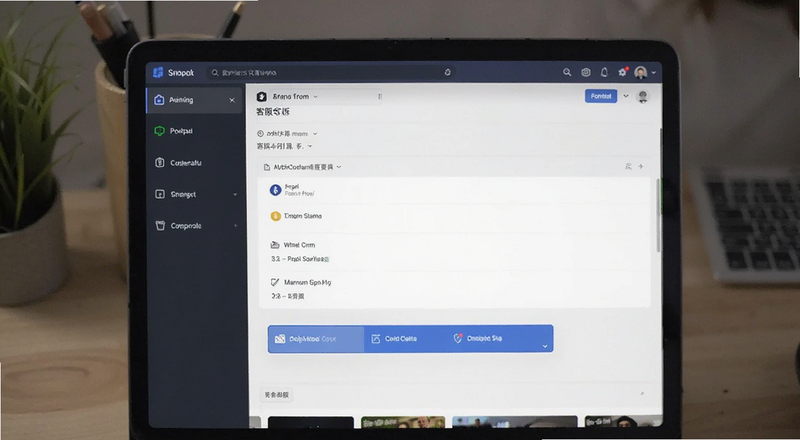Click the '3.2 – Psol Sorhea' line
Image resolution: width=800 pixels, height=440 pixels.
point(300,259)
